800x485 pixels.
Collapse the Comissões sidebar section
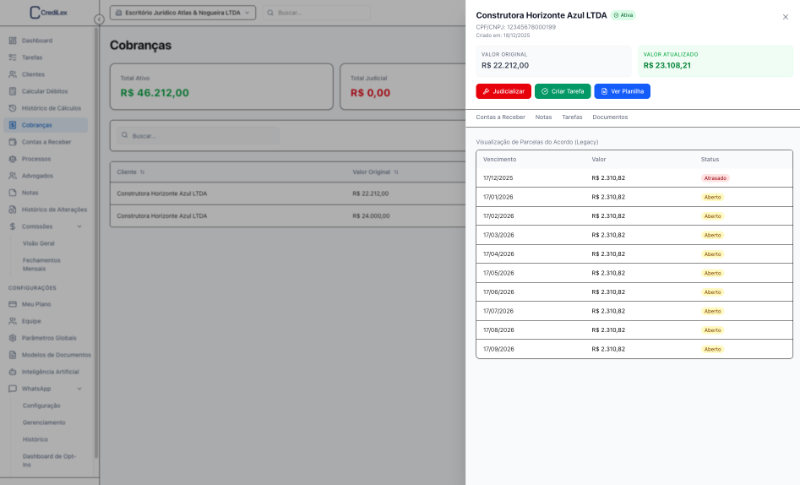click(x=79, y=227)
